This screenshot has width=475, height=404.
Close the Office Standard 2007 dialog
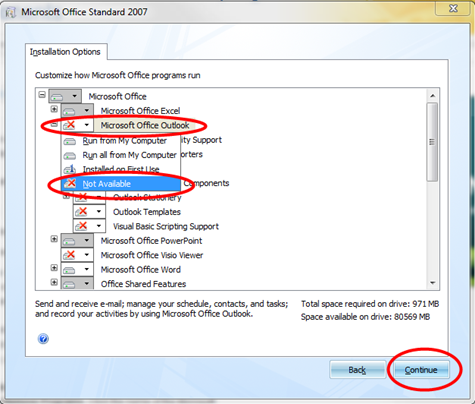(x=453, y=9)
